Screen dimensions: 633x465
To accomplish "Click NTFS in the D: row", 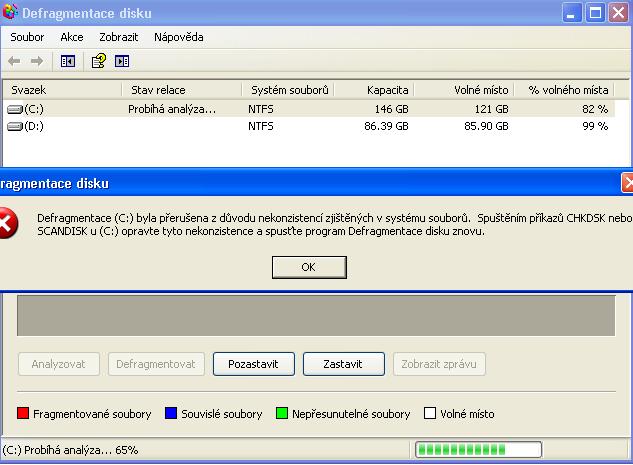I will tap(261, 126).
